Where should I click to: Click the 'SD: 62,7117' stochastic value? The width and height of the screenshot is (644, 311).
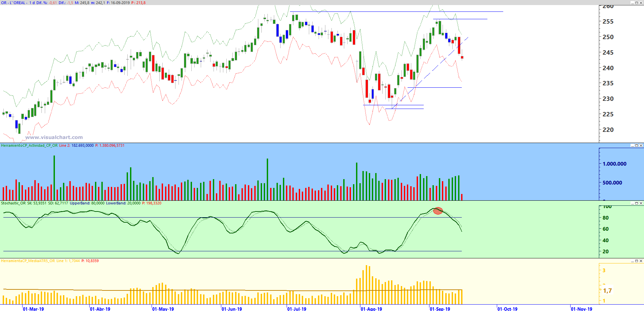[x=58, y=203]
